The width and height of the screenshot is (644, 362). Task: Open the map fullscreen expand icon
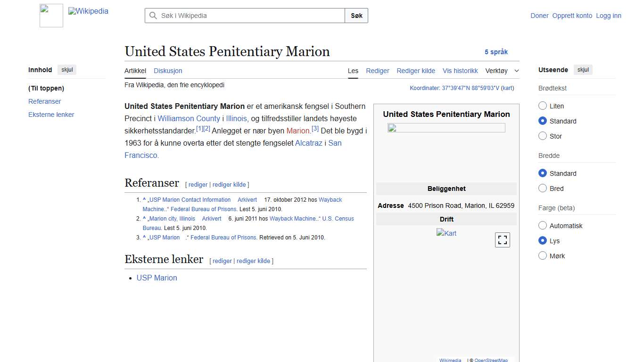(502, 239)
